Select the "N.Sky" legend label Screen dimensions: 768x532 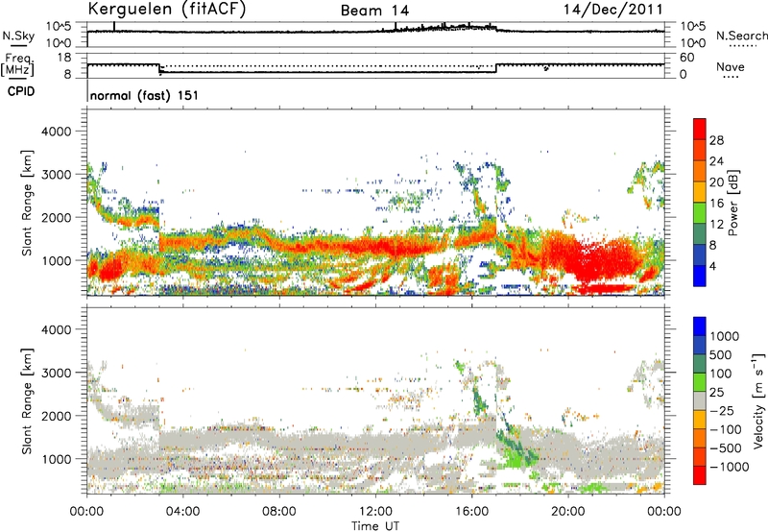[18, 36]
